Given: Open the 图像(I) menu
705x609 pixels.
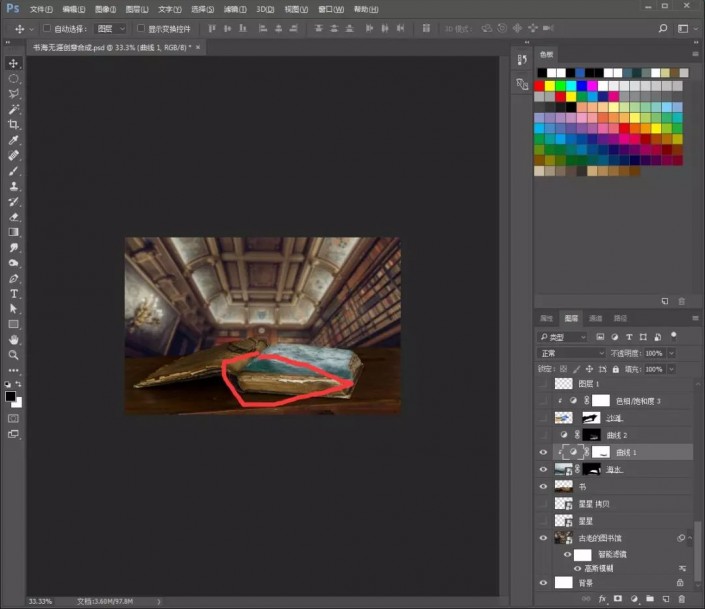Looking at the screenshot, I should (105, 9).
